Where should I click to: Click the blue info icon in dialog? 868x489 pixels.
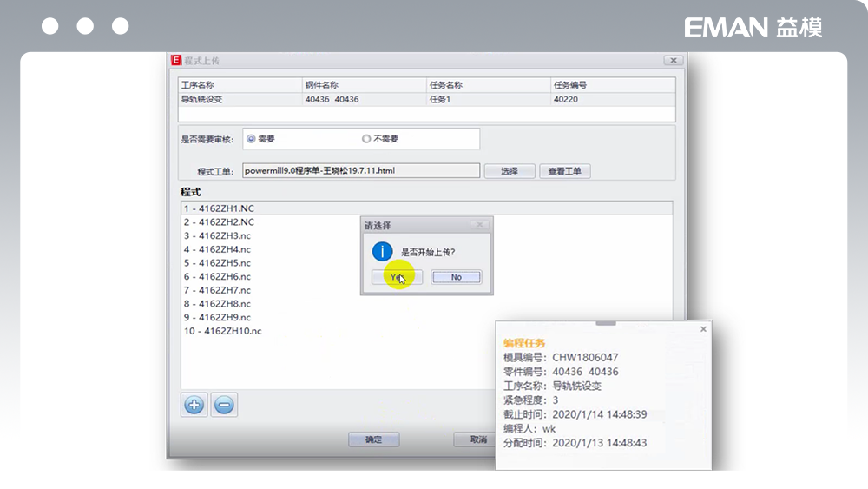click(382, 252)
